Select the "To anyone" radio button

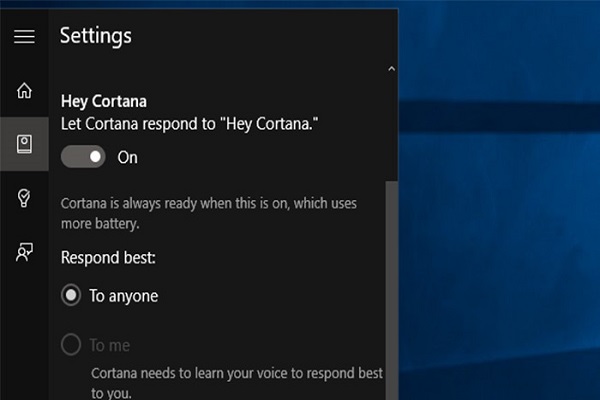(x=71, y=295)
